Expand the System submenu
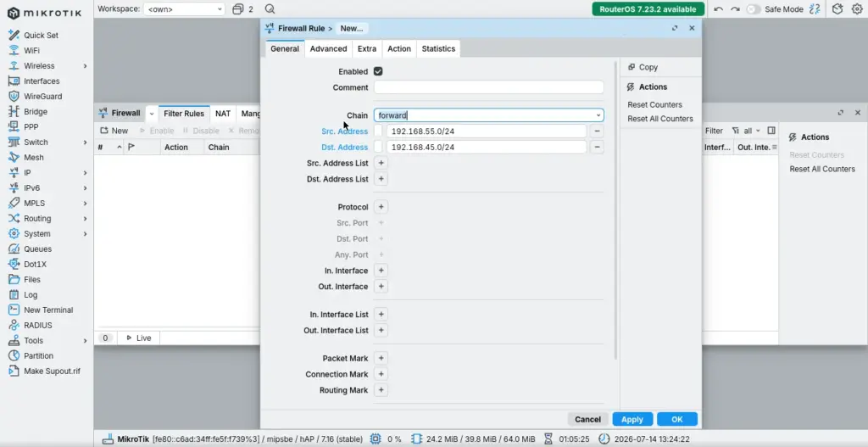The width and height of the screenshot is (868, 447). [x=86, y=234]
